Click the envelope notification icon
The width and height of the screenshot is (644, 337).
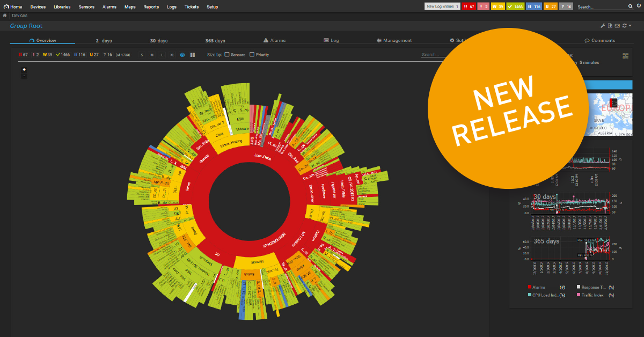[617, 26]
